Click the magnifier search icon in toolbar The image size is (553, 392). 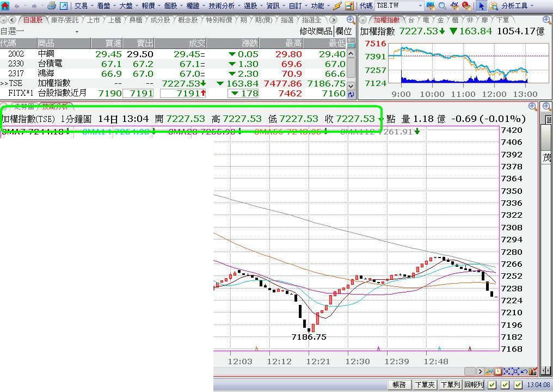[443, 5]
